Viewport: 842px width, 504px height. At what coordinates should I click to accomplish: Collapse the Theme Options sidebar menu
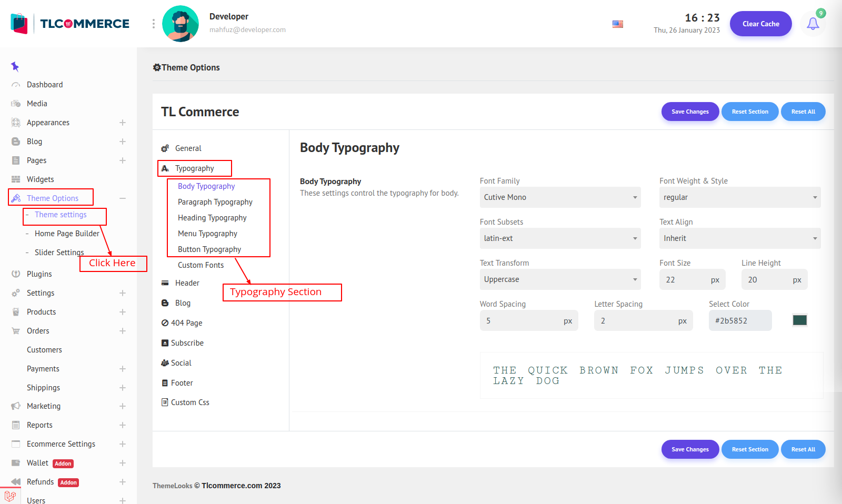tap(123, 198)
